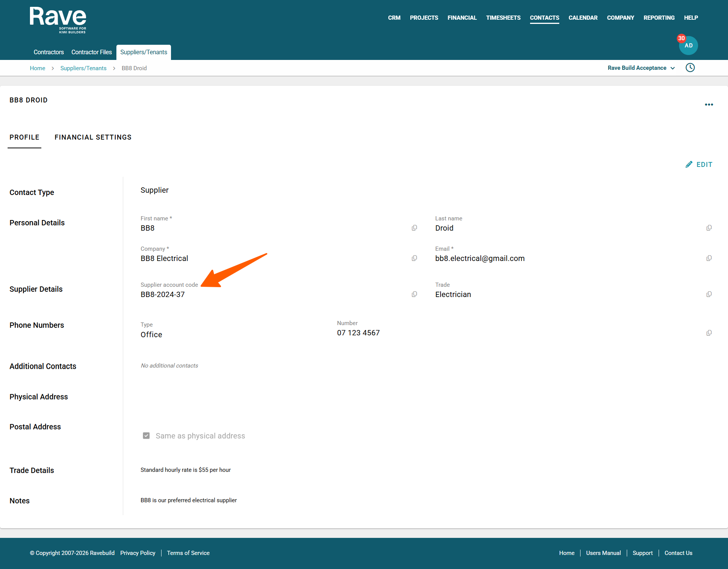Open the Timesheets menu
The width and height of the screenshot is (728, 569).
[x=503, y=18]
